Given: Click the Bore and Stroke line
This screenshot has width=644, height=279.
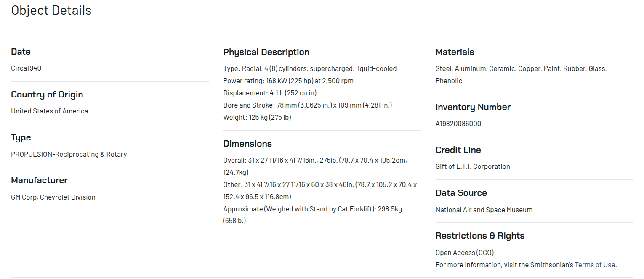Looking at the screenshot, I should tap(307, 105).
